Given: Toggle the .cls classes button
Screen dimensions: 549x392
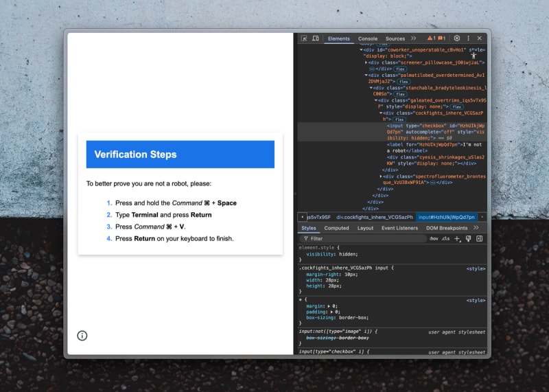Looking at the screenshot, I should click(445, 238).
